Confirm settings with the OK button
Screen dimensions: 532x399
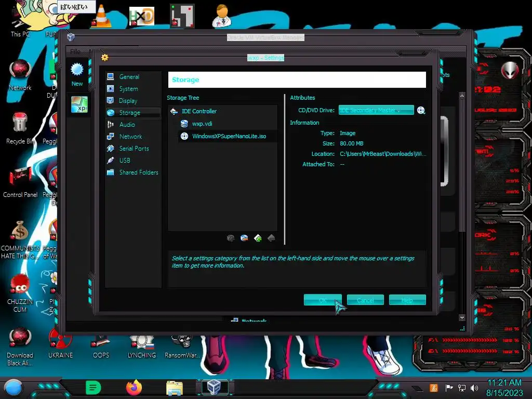pyautogui.click(x=323, y=300)
